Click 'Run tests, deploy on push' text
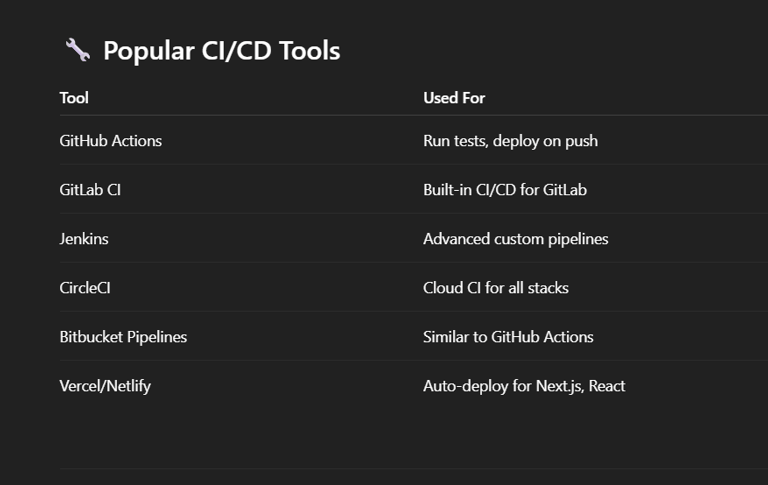The width and height of the screenshot is (768, 485). pos(510,141)
